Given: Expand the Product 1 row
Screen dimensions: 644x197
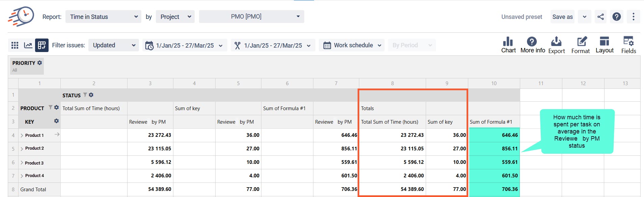Looking at the screenshot, I should pyautogui.click(x=22, y=136).
